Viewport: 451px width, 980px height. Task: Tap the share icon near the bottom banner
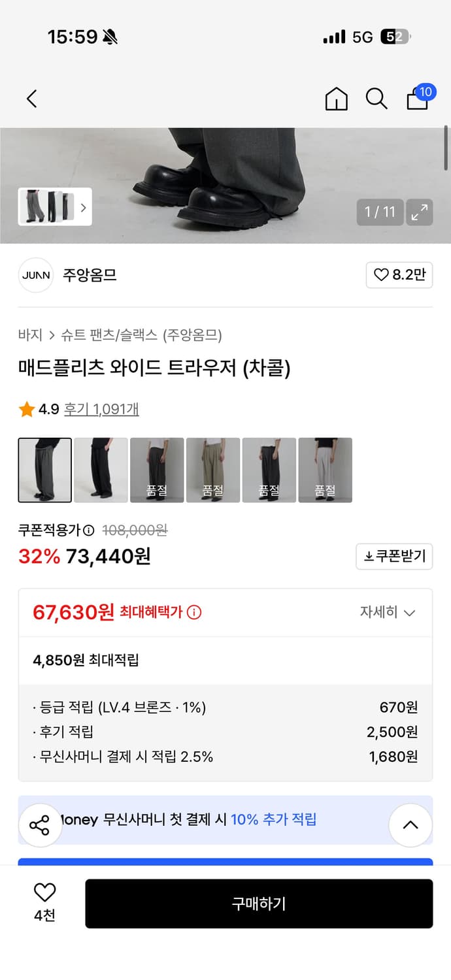[x=40, y=825]
